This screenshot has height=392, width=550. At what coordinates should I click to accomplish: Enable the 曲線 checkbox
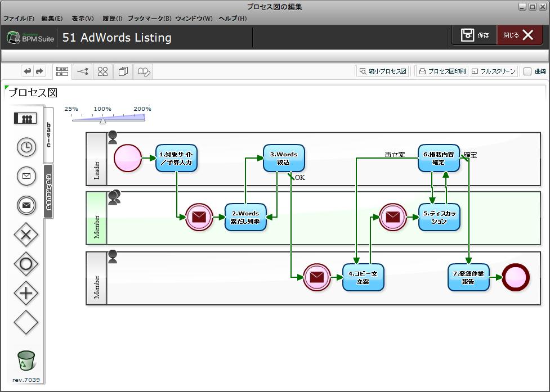pyautogui.click(x=527, y=71)
